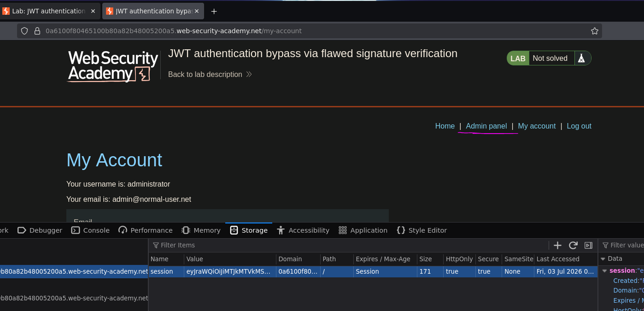
Task: Open the Memory devtools tab
Action: 201,230
